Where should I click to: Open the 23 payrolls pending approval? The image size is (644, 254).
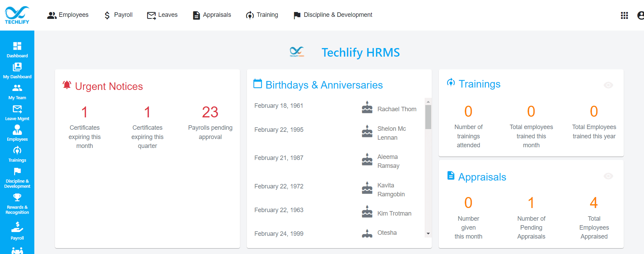point(210,112)
